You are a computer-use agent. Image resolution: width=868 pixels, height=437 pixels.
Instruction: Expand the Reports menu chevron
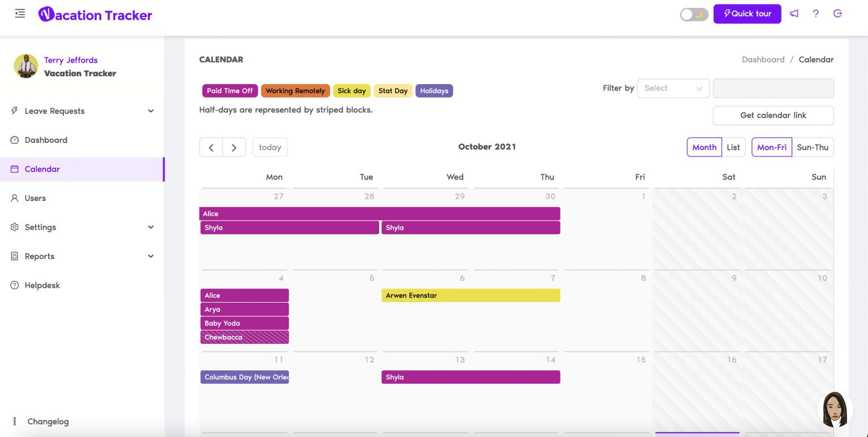151,256
